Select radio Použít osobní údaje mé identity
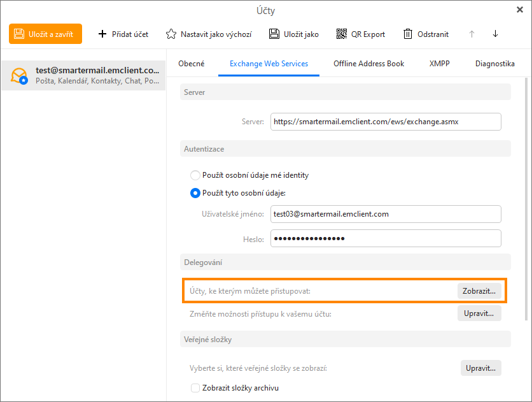The width and height of the screenshot is (532, 402). pyautogui.click(x=195, y=175)
